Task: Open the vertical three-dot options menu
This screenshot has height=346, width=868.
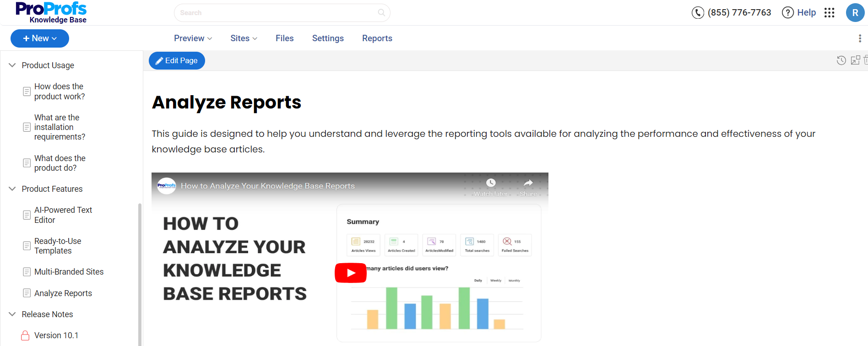Action: pos(860,38)
